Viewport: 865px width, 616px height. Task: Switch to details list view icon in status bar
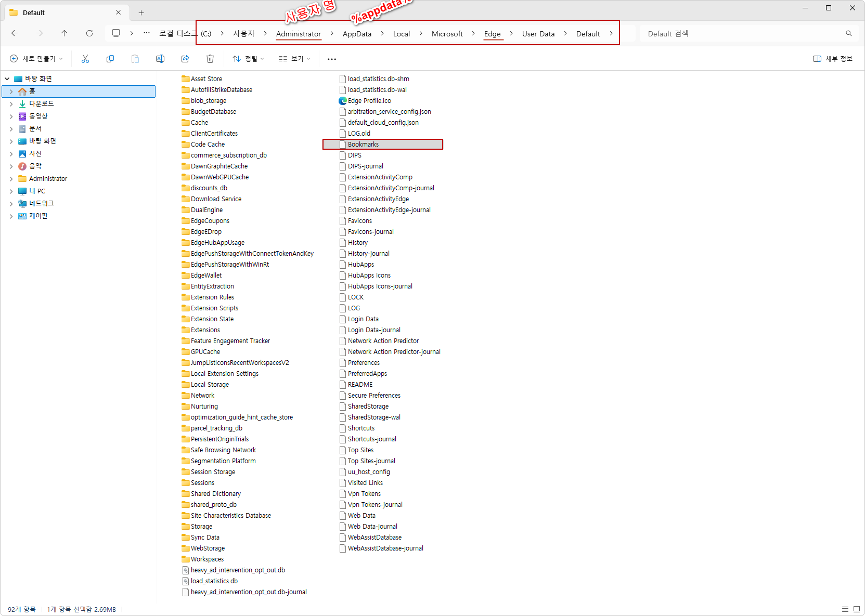pos(845,609)
